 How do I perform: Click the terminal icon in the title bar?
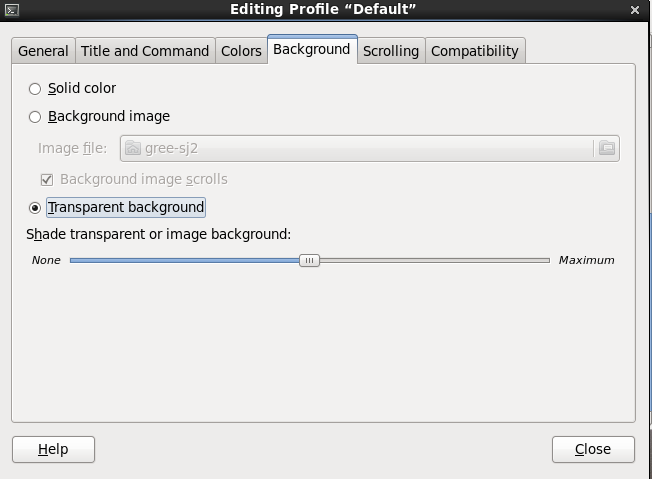[12, 10]
